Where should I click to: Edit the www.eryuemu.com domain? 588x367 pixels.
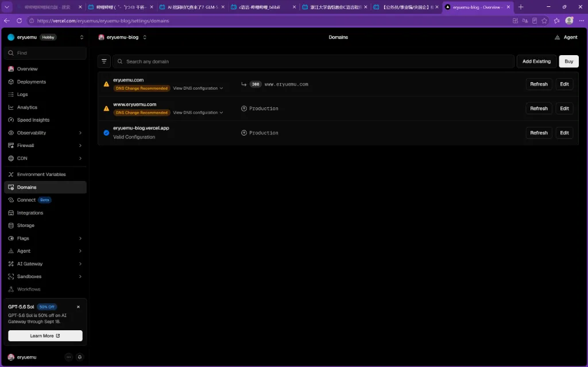click(x=564, y=109)
